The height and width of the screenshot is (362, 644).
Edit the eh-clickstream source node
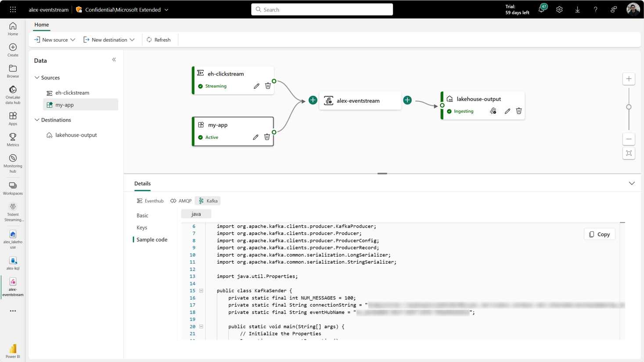pos(256,86)
